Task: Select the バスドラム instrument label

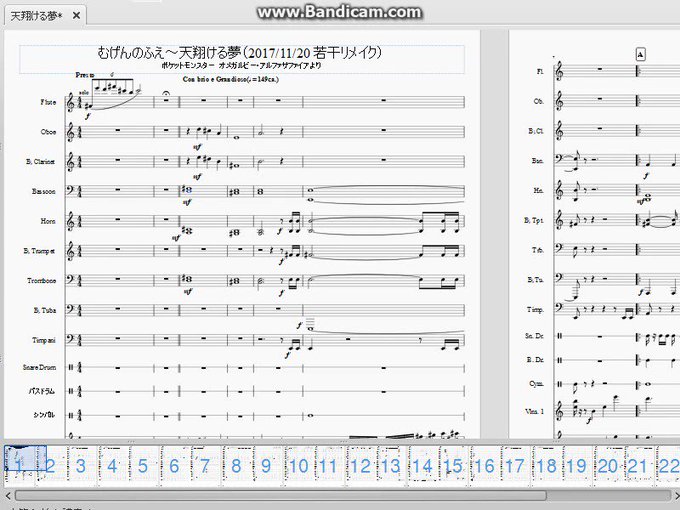Action: click(x=42, y=391)
